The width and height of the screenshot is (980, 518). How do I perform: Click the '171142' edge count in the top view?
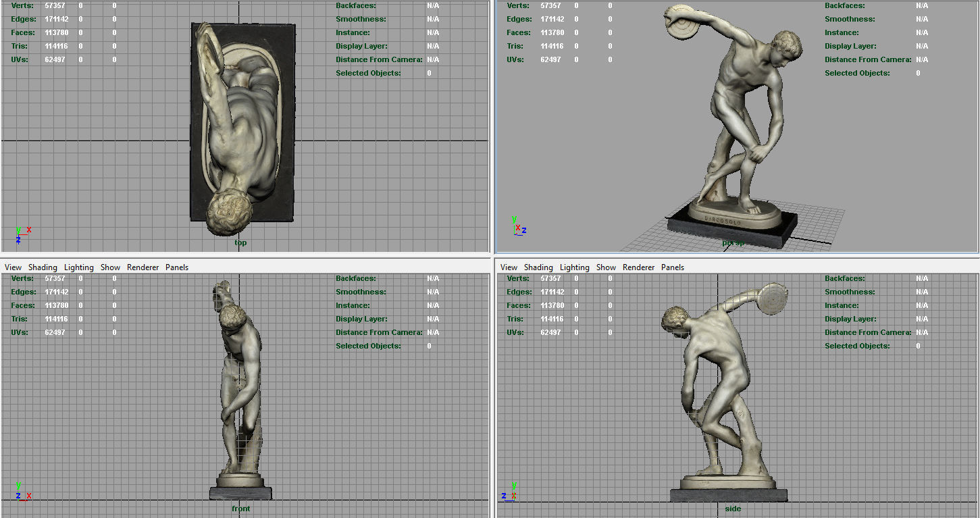click(55, 19)
